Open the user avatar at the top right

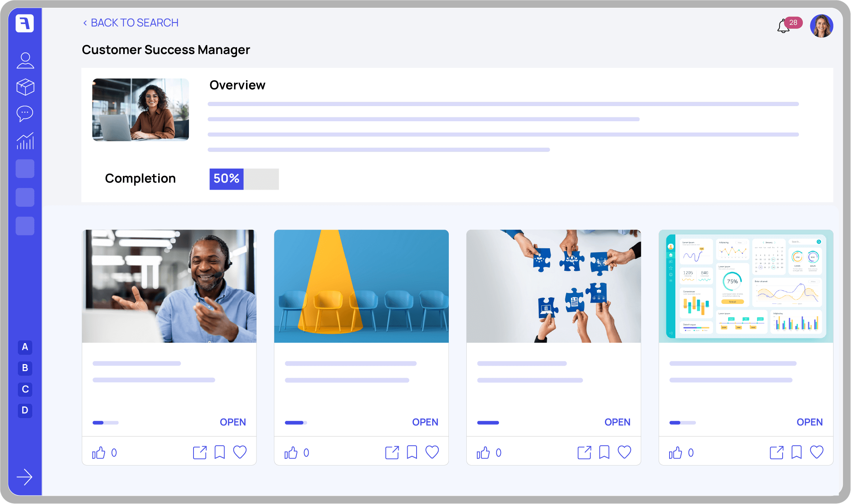point(821,26)
